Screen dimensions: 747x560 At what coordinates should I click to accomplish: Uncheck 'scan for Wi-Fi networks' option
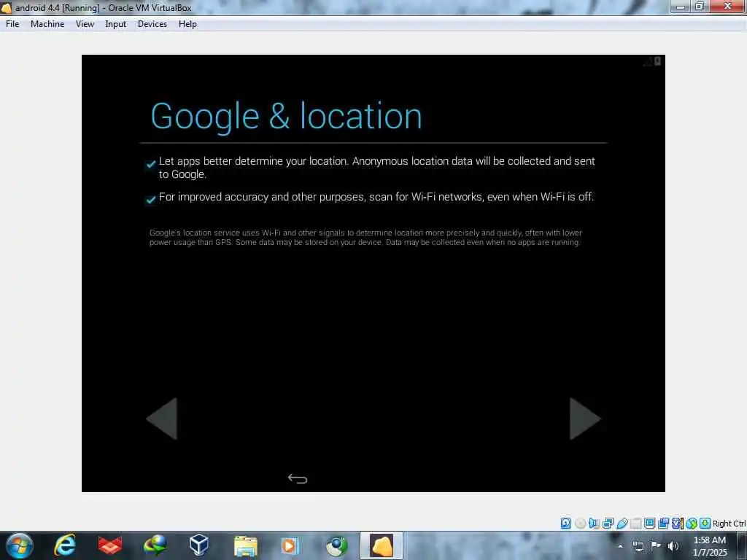pyautogui.click(x=151, y=199)
